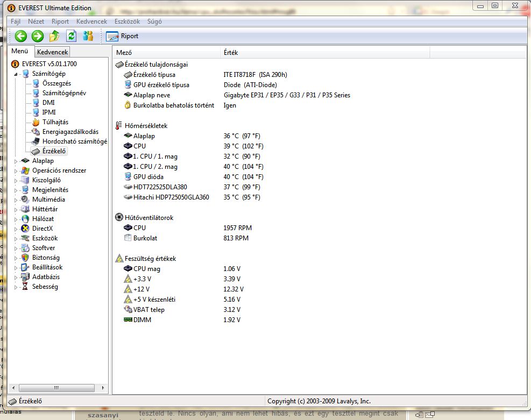Open the users icon in the toolbar
This screenshot has width=531, height=420.
88,36
